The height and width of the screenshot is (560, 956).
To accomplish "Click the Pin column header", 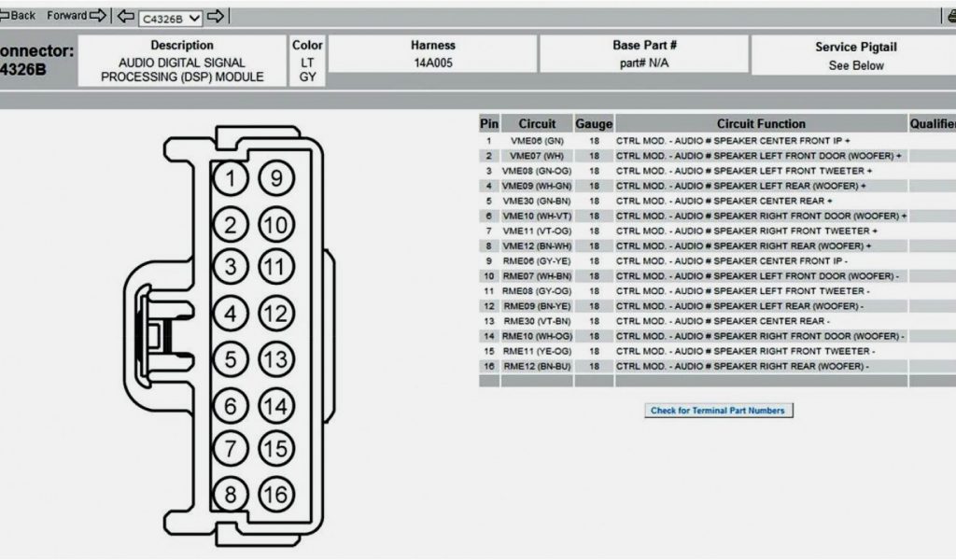I will 489,123.
